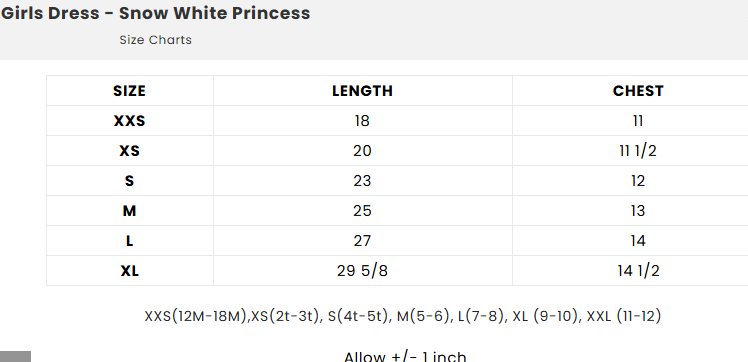
Task: Select the 14 1/2 chest cell
Action: tap(638, 271)
